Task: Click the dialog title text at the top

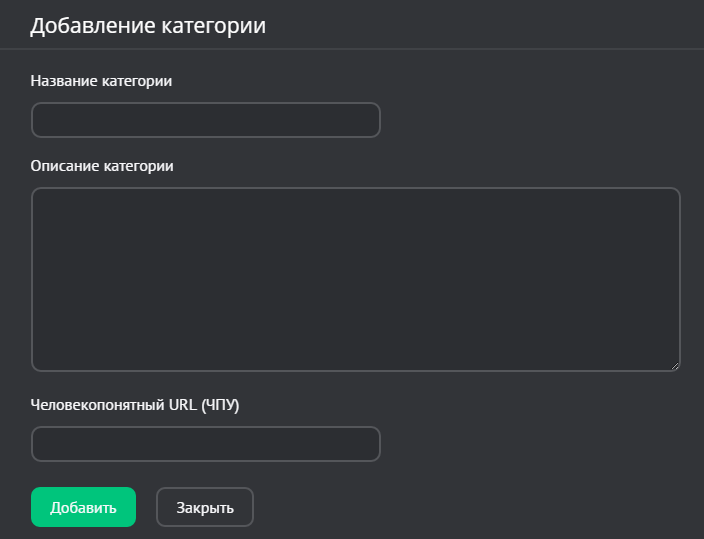Action: 148,26
